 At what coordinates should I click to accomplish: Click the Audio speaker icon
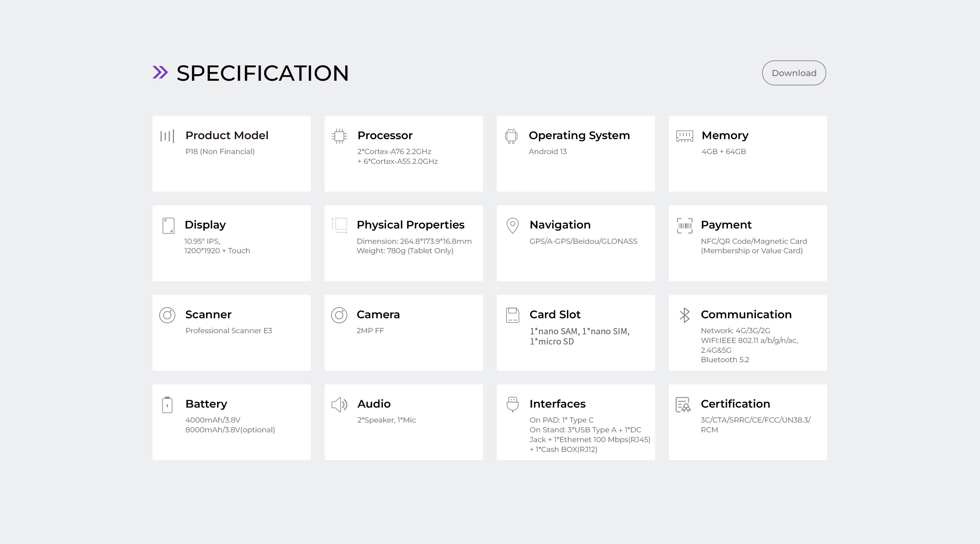click(339, 405)
